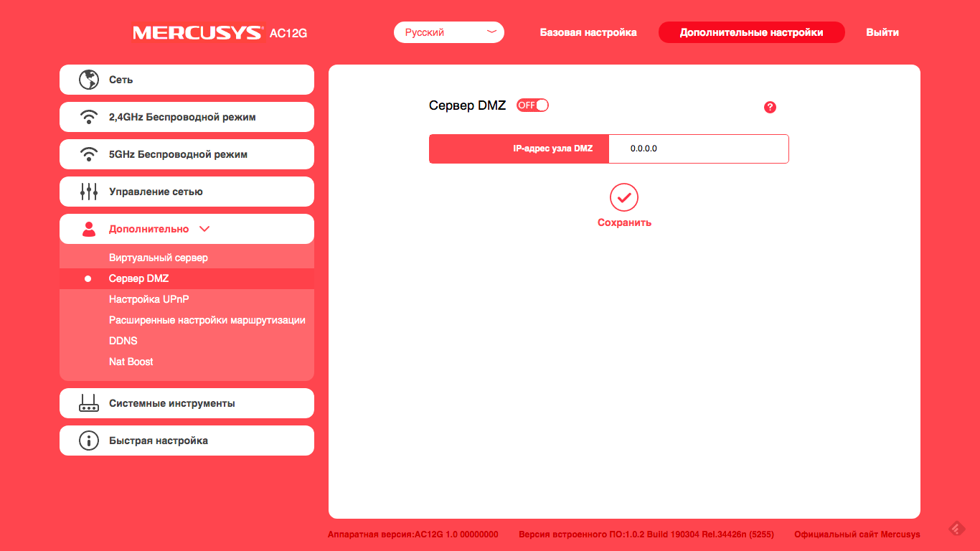This screenshot has width=980, height=551.
Task: Open help via red question mark icon
Action: tap(770, 107)
